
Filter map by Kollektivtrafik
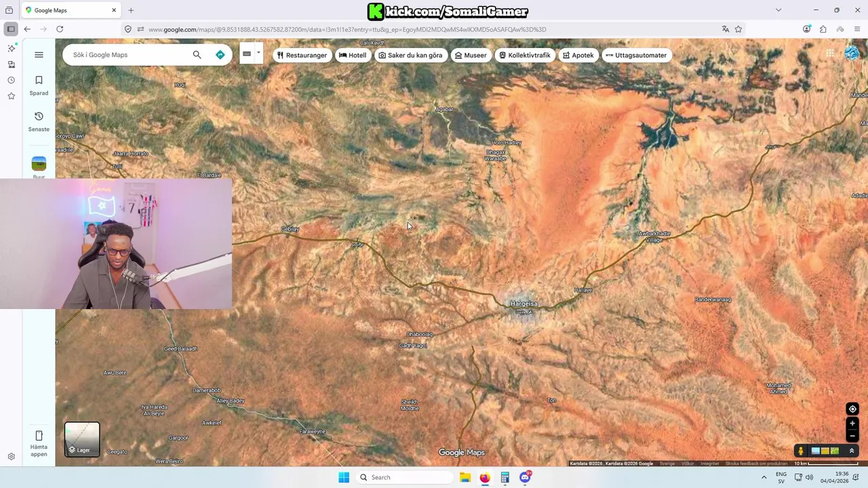pyautogui.click(x=525, y=55)
